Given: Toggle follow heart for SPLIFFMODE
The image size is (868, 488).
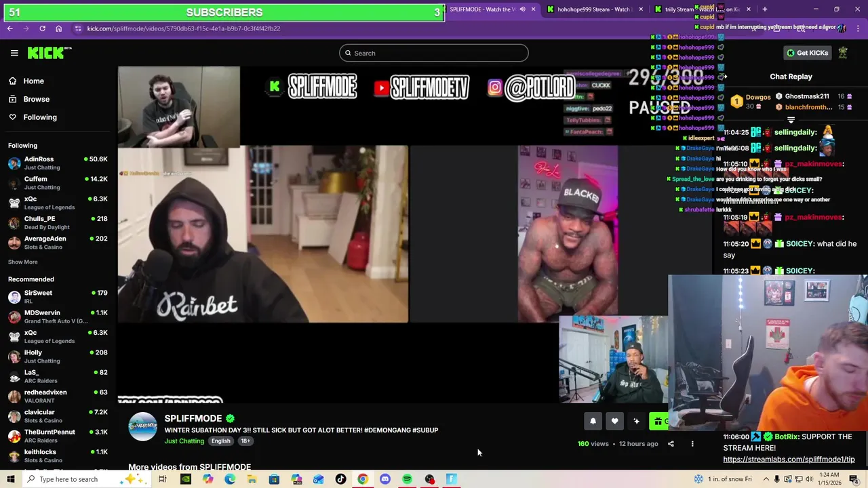Looking at the screenshot, I should coord(614,422).
